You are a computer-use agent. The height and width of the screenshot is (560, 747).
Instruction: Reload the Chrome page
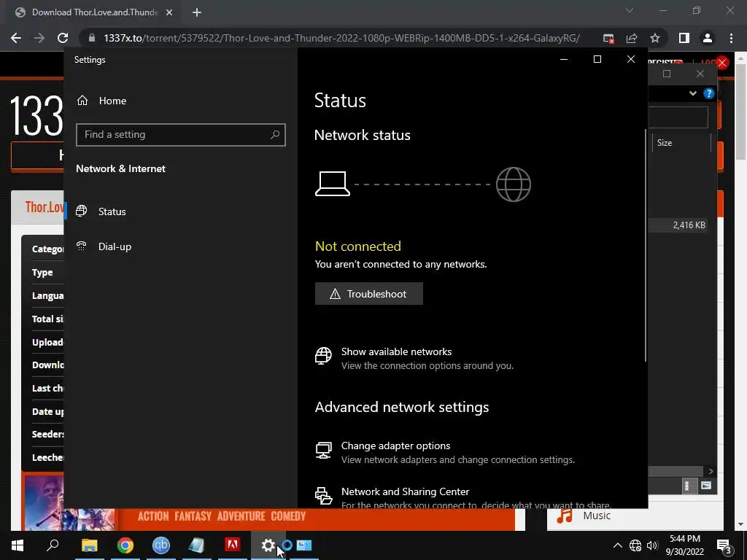(x=63, y=38)
